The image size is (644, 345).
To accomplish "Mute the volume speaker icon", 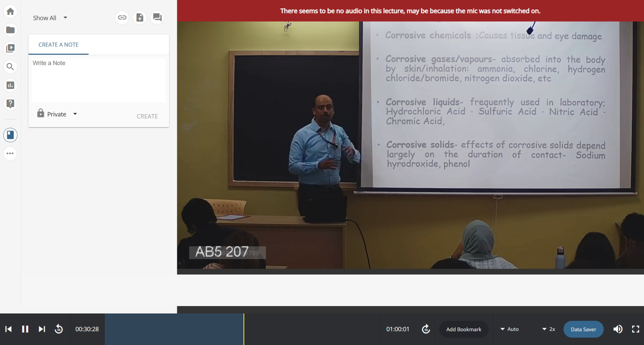I will [x=618, y=329].
